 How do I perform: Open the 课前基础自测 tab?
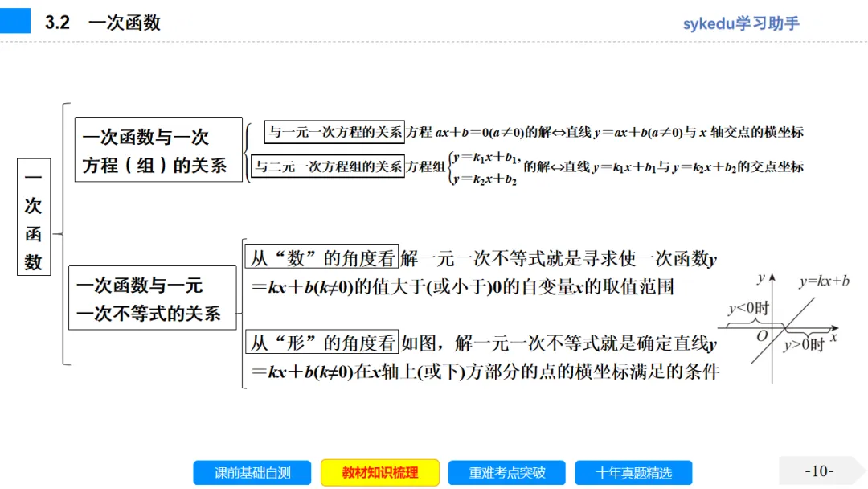(x=251, y=473)
